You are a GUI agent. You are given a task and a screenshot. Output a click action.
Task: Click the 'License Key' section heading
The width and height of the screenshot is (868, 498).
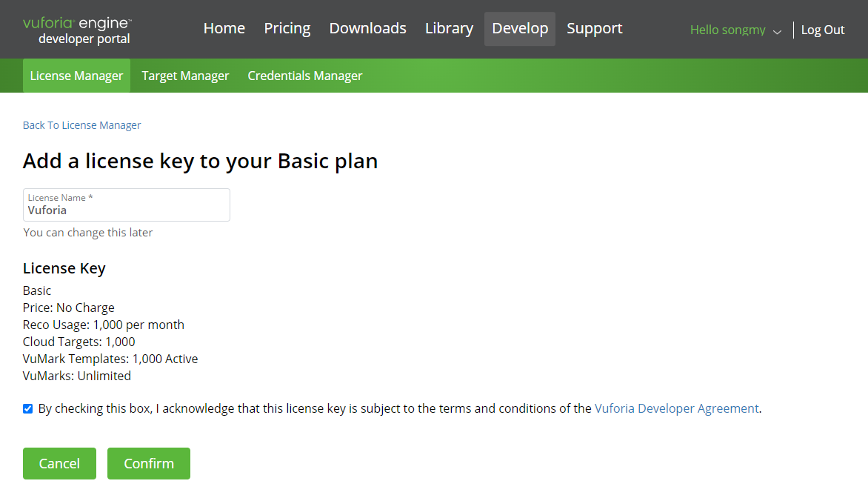click(64, 268)
